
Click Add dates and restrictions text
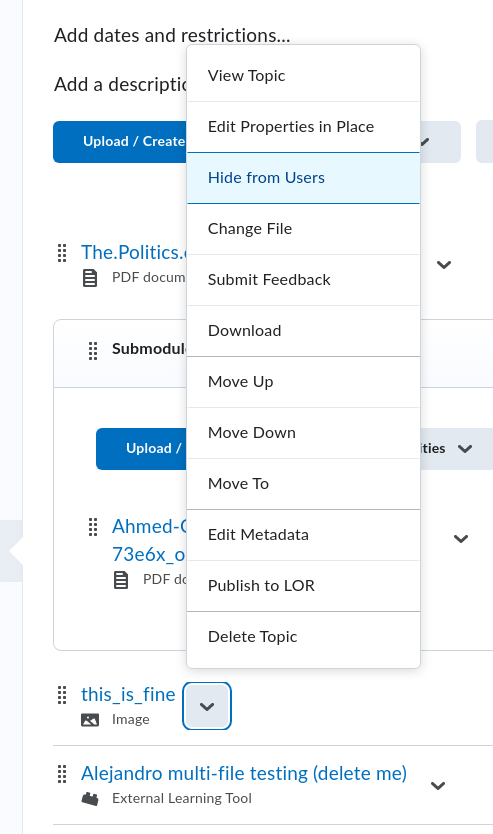point(172,36)
